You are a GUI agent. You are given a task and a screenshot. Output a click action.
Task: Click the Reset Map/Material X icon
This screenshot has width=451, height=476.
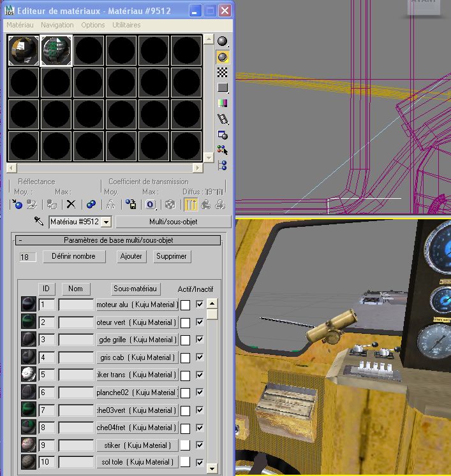(71, 205)
